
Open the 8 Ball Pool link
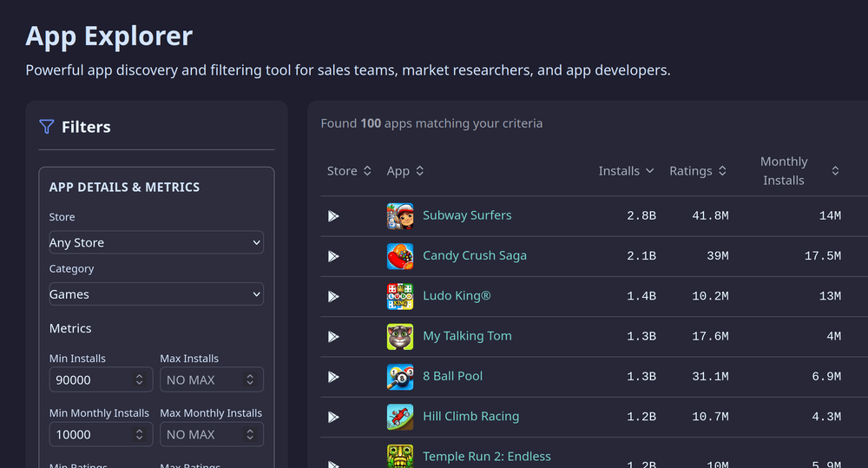click(x=453, y=376)
